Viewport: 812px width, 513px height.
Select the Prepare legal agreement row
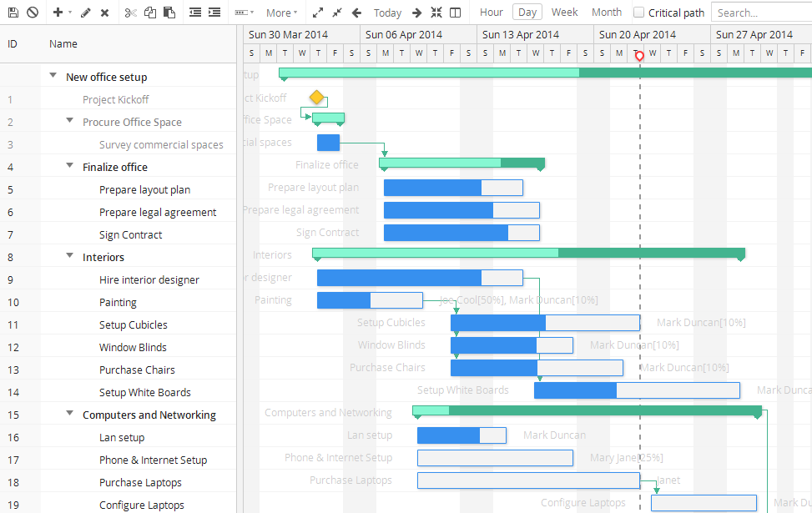pyautogui.click(x=118, y=212)
